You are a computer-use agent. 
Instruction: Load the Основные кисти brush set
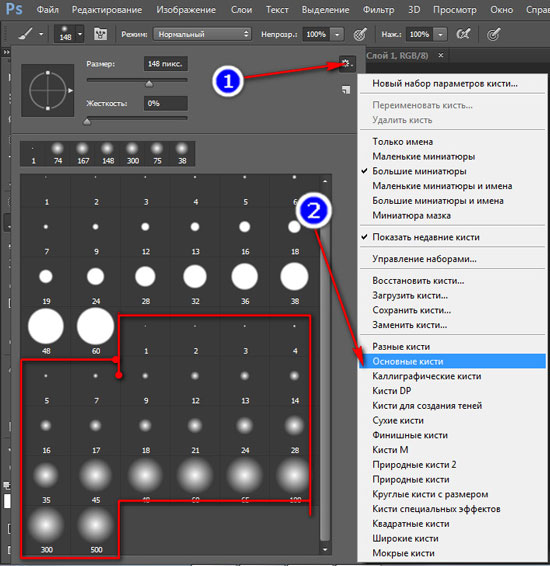coord(452,361)
